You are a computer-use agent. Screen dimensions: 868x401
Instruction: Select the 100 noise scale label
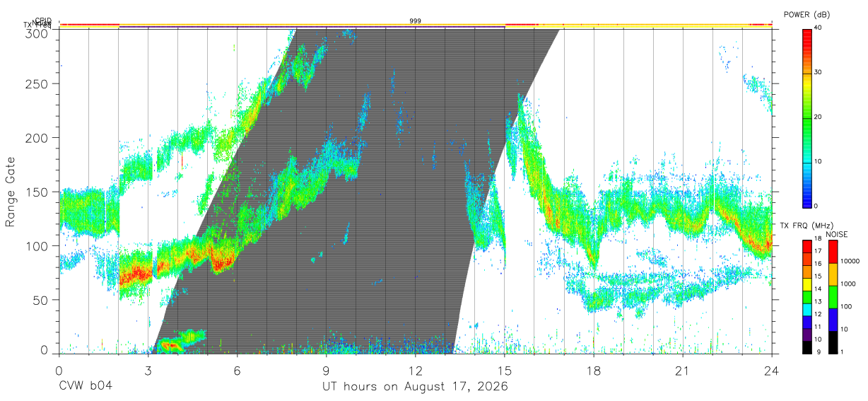tap(845, 306)
